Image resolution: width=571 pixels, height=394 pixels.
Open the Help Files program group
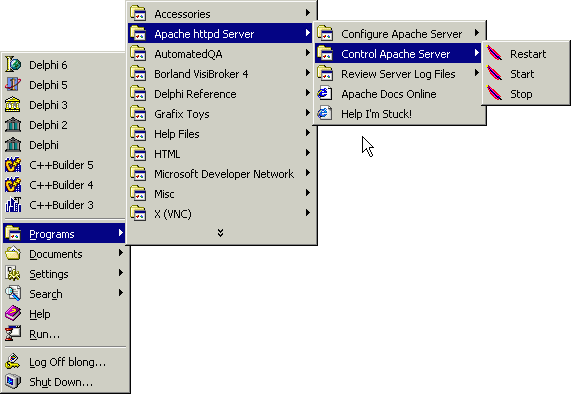tap(220, 134)
